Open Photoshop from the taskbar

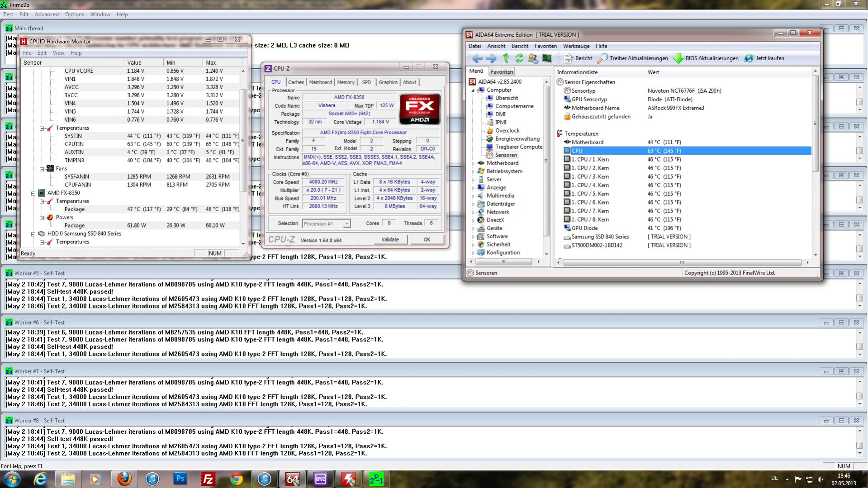(180, 479)
